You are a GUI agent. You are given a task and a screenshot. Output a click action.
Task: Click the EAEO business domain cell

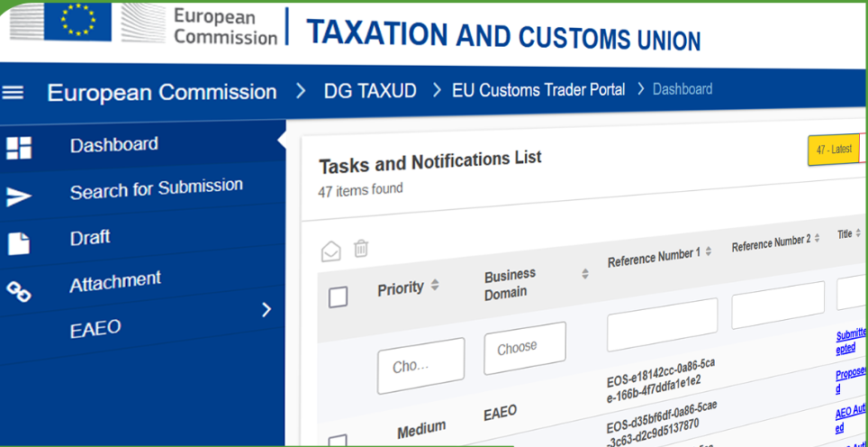pos(501,412)
